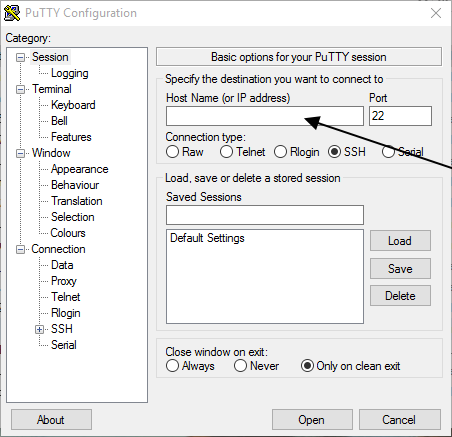This screenshot has height=437, width=452.
Task: Open the Appearance settings category
Action: [x=80, y=169]
